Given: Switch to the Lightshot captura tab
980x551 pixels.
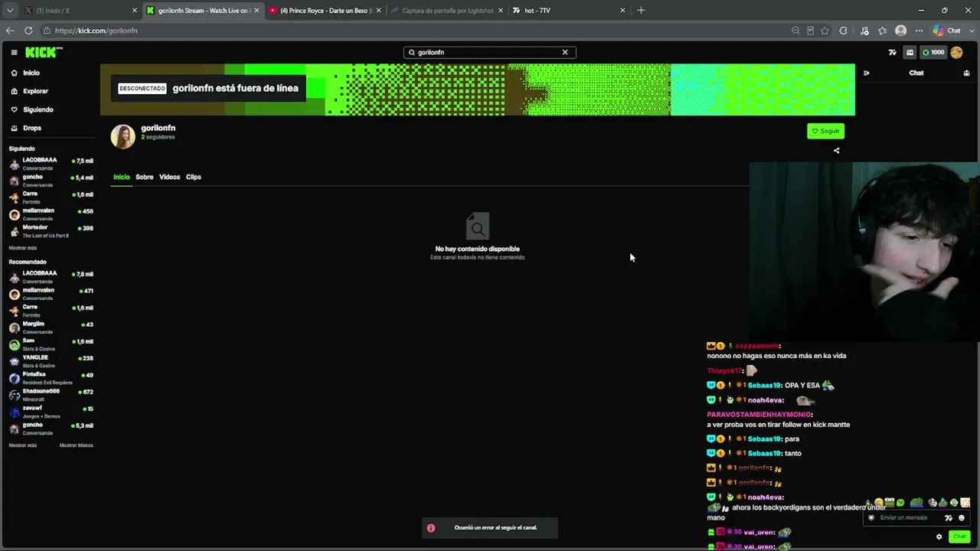Looking at the screenshot, I should coord(446,11).
